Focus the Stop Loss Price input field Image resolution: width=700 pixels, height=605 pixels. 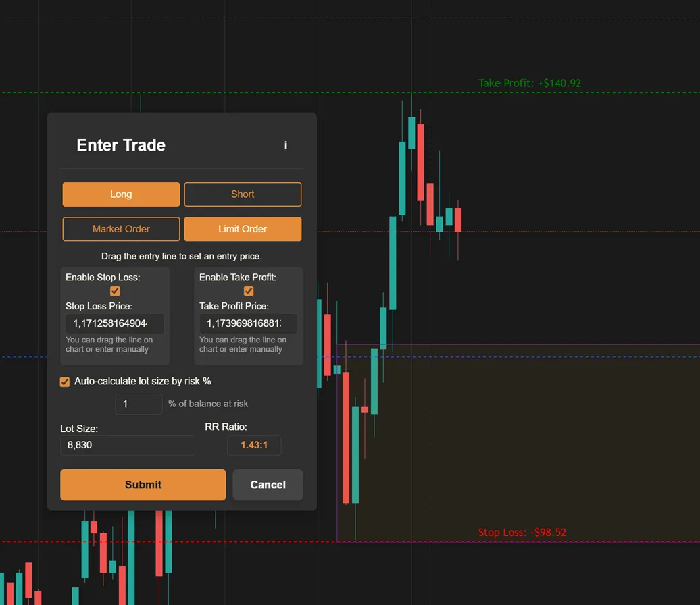coord(115,323)
